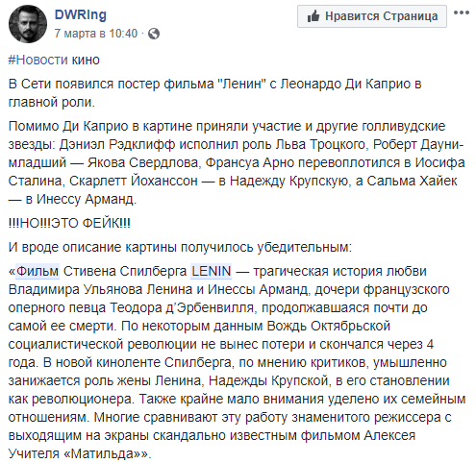
Task: Click the word кино after the hashtag
Action: coord(86,60)
